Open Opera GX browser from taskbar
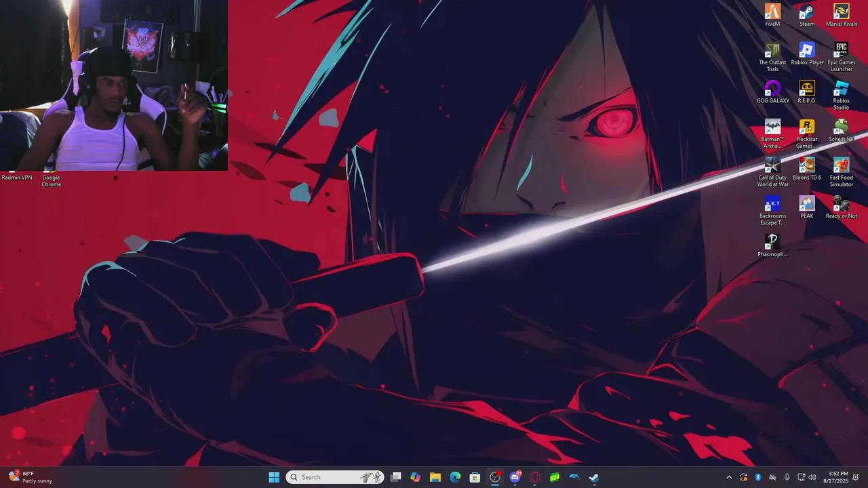The image size is (868, 488). click(535, 477)
